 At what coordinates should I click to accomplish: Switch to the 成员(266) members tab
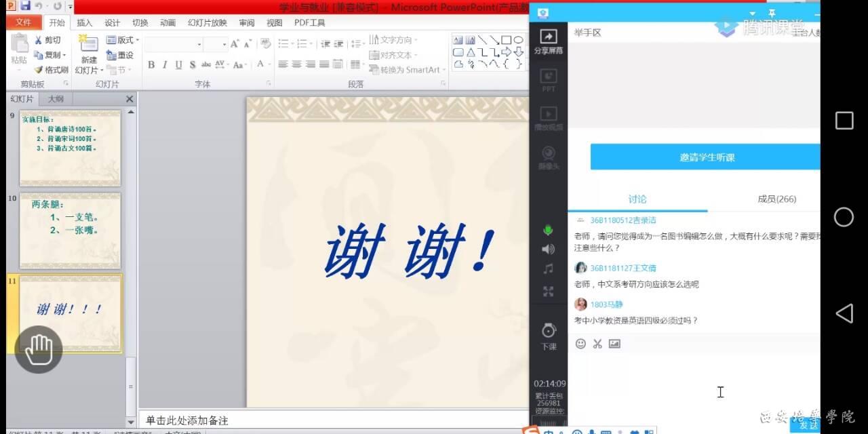click(x=776, y=199)
